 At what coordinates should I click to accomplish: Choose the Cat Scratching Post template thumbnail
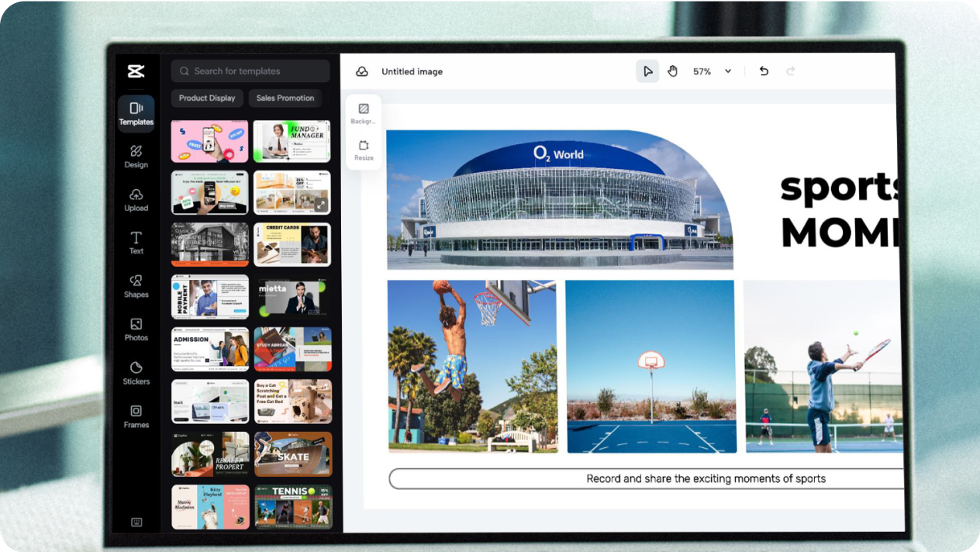point(292,401)
